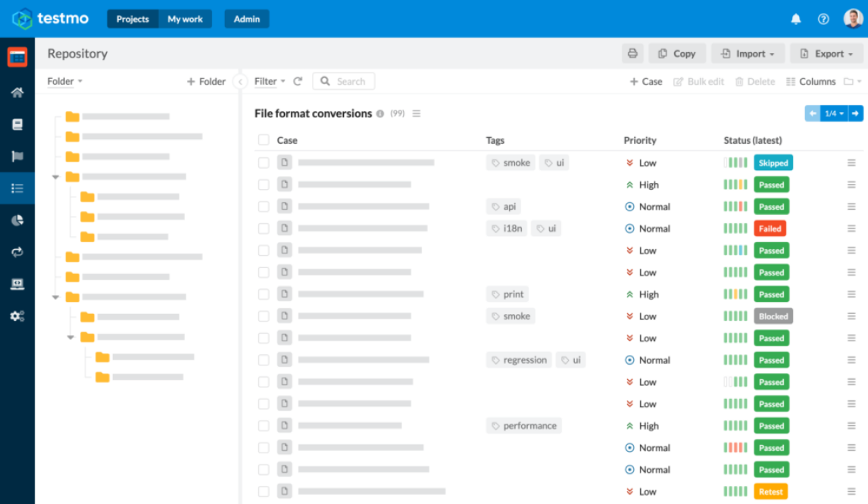
Task: Check the select-all checkbox in the Case header
Action: tap(263, 140)
